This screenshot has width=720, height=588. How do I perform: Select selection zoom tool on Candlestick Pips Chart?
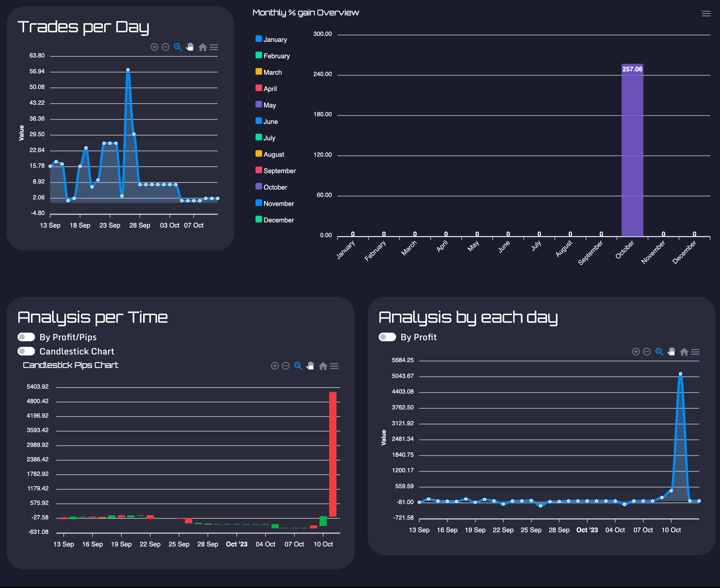(298, 366)
